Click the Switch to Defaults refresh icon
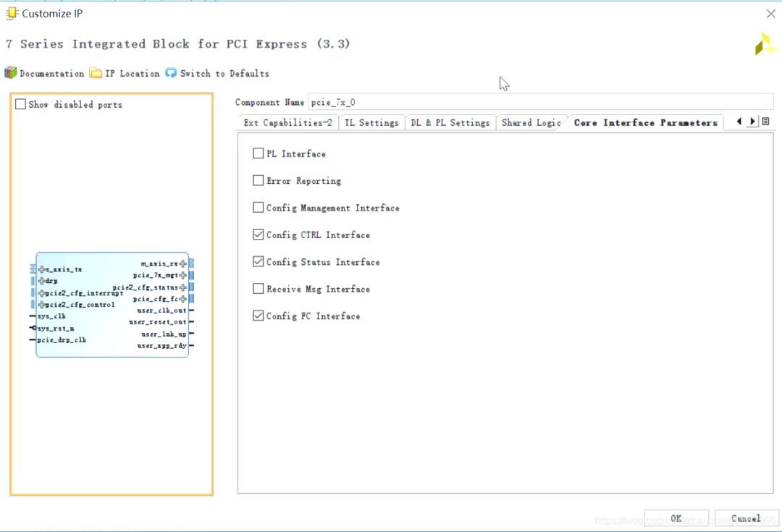782x532 pixels. pyautogui.click(x=171, y=73)
